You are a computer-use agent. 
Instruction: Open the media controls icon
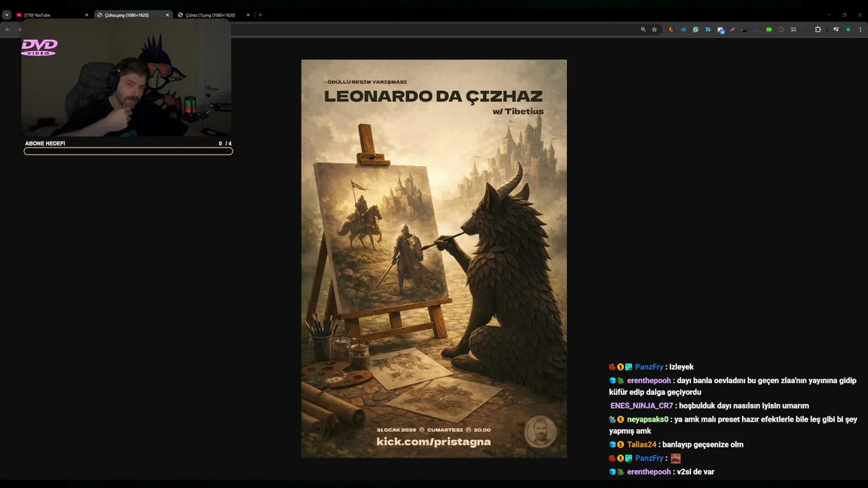tap(836, 29)
